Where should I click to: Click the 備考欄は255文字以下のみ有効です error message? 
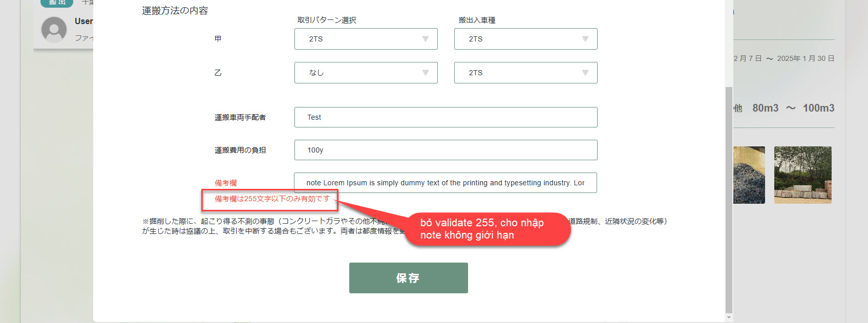(x=271, y=199)
